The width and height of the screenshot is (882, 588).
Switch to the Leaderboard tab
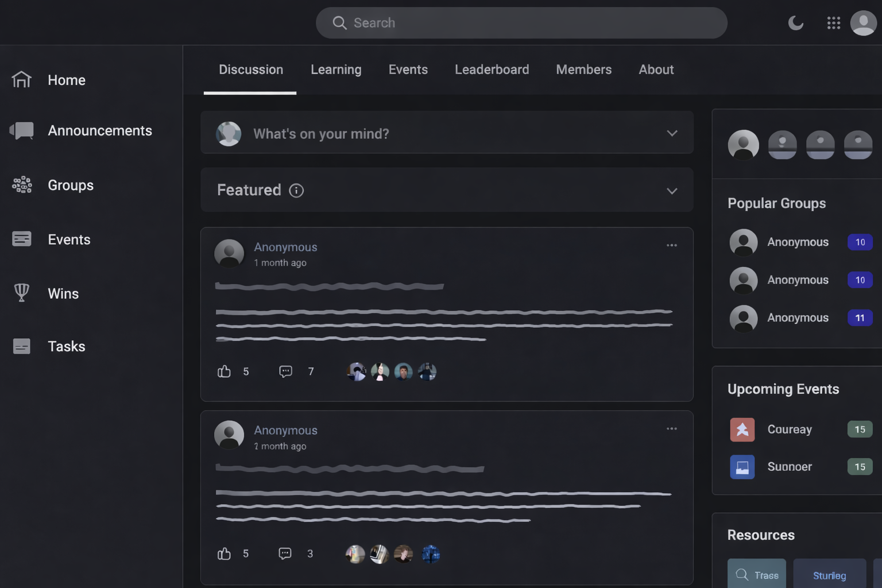pyautogui.click(x=492, y=69)
